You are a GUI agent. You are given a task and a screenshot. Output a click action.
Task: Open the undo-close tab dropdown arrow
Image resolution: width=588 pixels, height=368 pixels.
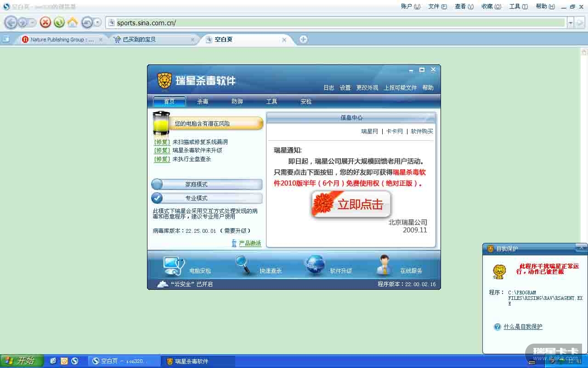(x=98, y=22)
